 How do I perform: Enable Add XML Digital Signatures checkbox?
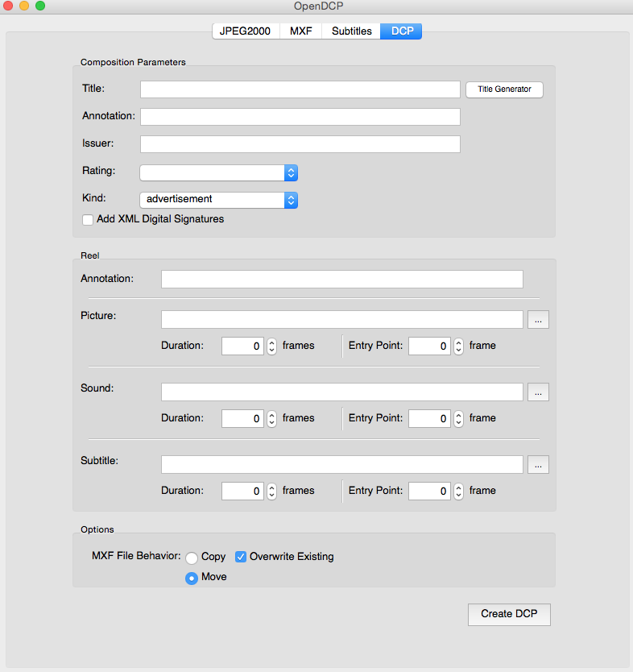[x=88, y=219]
